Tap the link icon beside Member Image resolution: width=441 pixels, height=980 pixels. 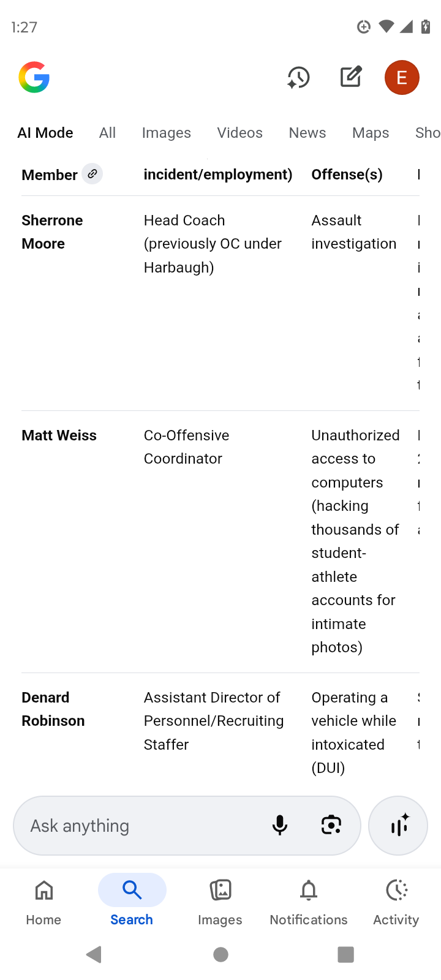coord(92,174)
